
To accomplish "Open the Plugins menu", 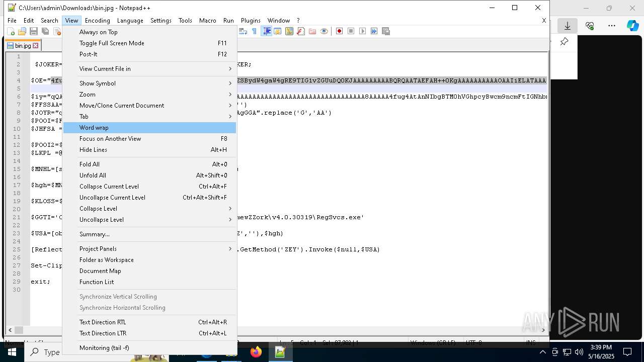I will (251, 21).
